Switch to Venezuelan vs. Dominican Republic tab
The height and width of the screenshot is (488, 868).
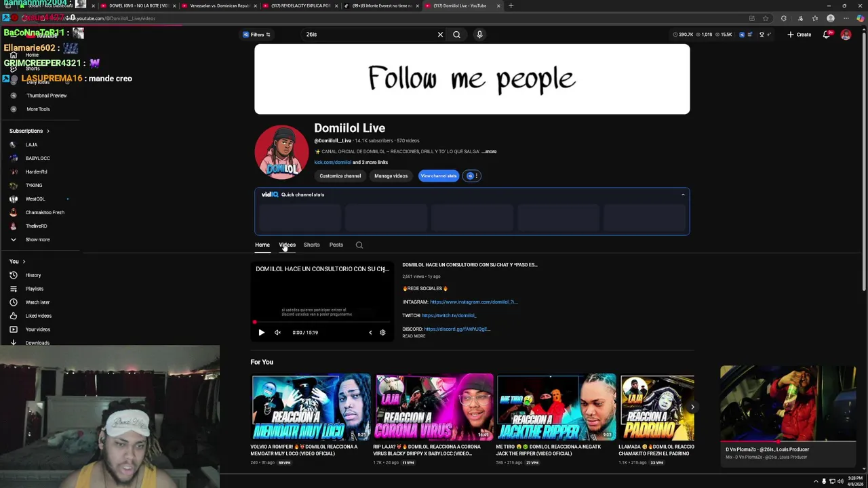(219, 5)
